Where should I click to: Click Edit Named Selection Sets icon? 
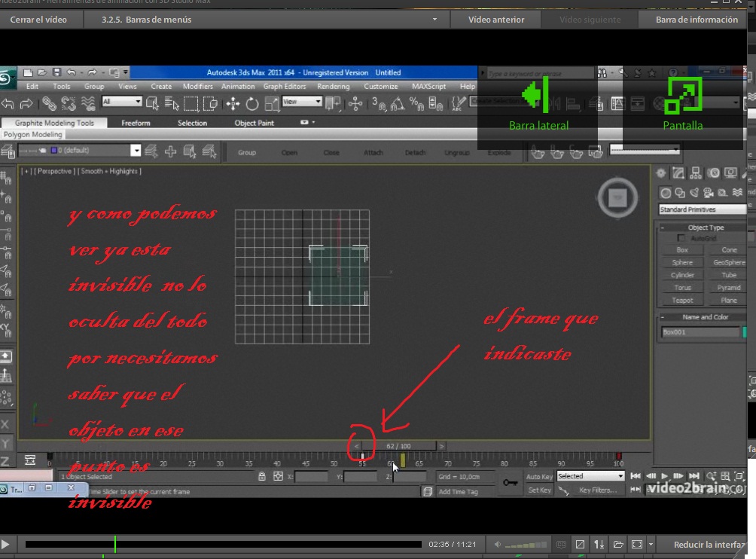tap(458, 103)
